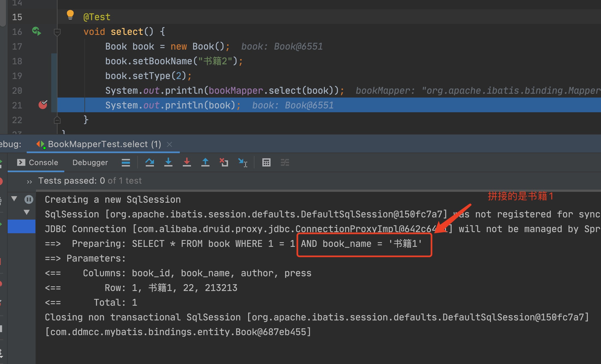Switch to the Debugger tab

[90, 163]
